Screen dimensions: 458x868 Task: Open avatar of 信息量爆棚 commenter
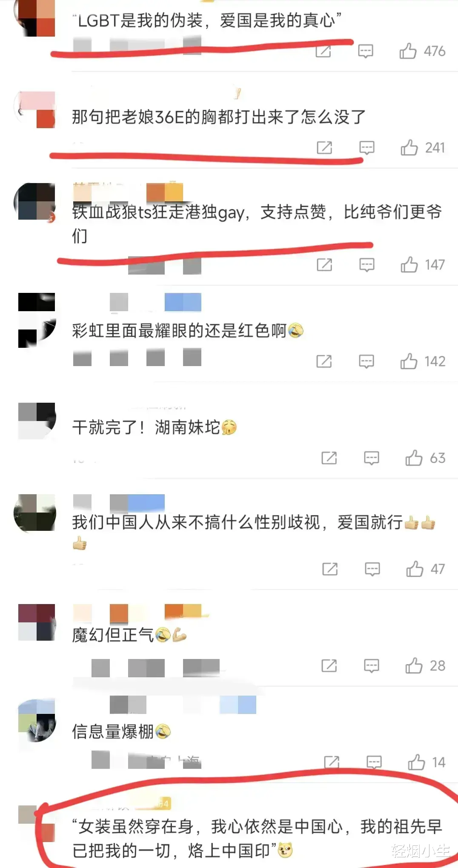36,720
